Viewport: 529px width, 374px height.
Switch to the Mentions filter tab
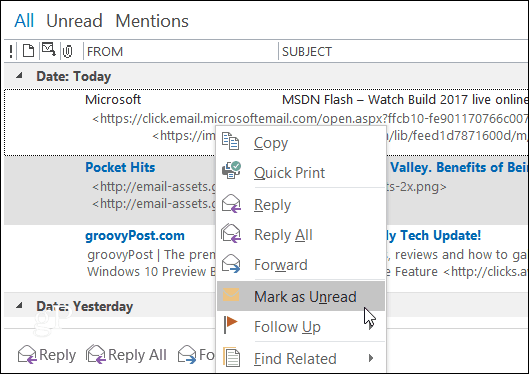pos(152,21)
